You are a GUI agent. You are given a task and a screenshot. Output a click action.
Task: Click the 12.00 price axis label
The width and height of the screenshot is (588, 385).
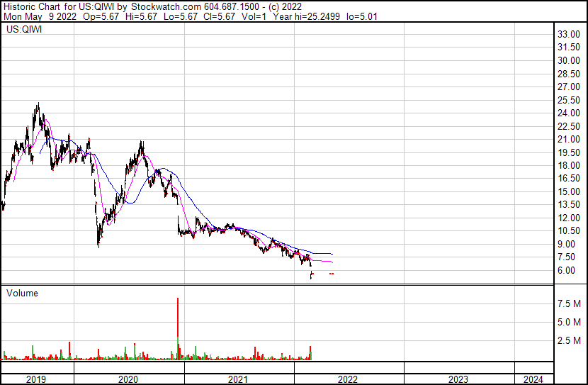(x=569, y=218)
